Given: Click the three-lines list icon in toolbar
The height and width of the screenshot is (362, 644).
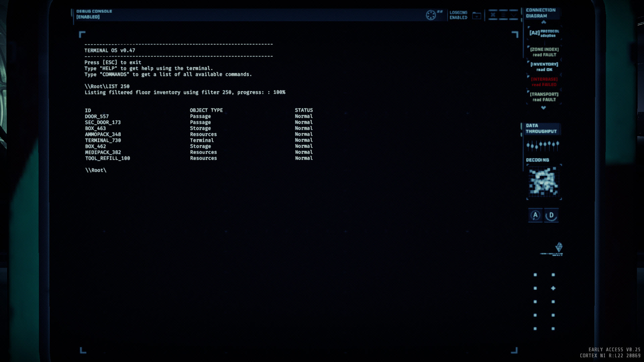Looking at the screenshot, I should [503, 15].
